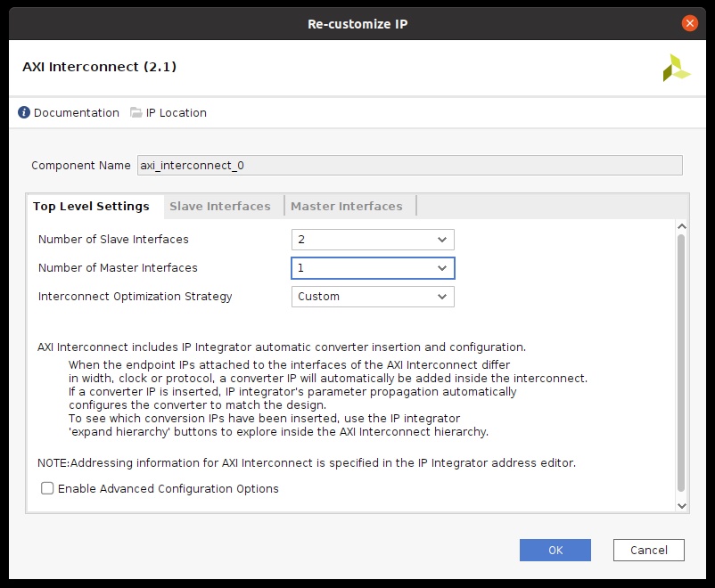This screenshot has width=715, height=588.
Task: Click the Component Name input field
Action: 410,165
